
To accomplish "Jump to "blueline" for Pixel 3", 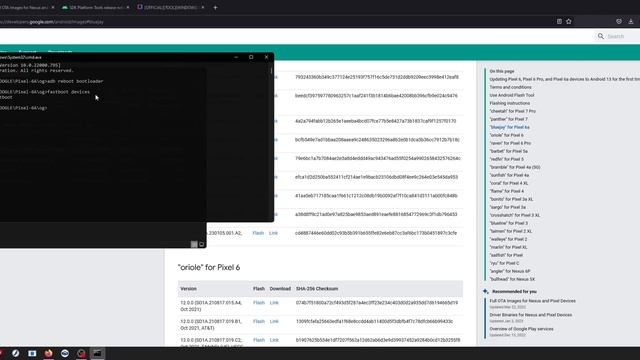I will tap(508, 223).
